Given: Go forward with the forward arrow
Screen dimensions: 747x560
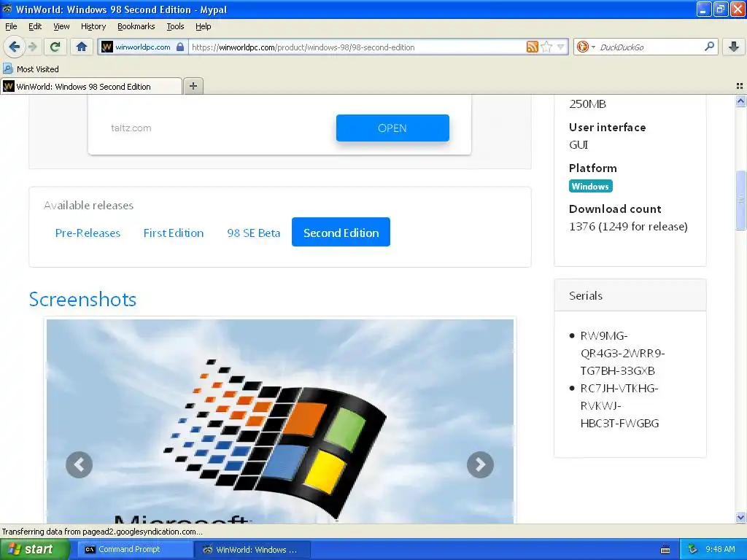Looking at the screenshot, I should (32, 47).
